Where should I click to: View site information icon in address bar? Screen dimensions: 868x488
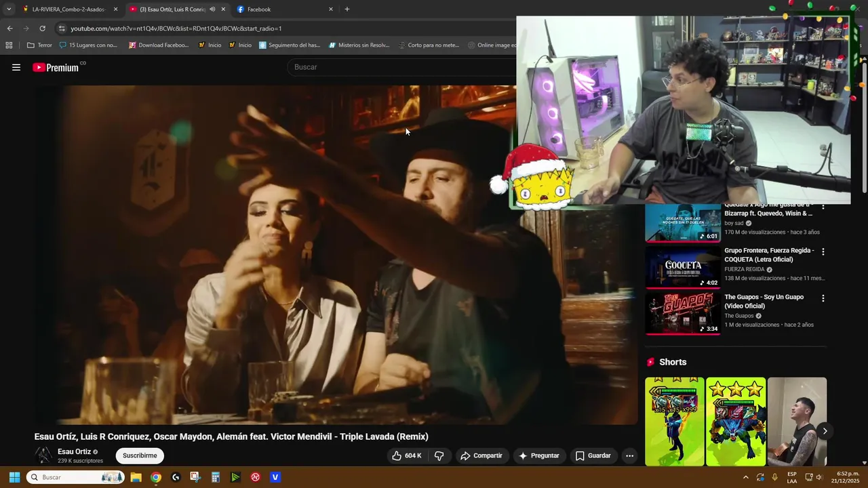click(x=62, y=28)
